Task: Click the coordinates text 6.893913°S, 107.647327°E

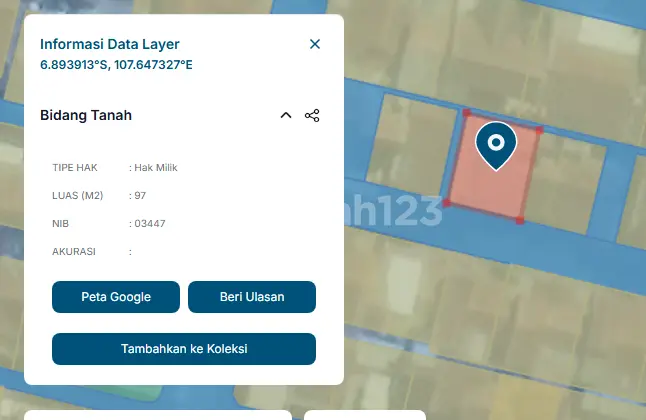Action: pos(116,65)
